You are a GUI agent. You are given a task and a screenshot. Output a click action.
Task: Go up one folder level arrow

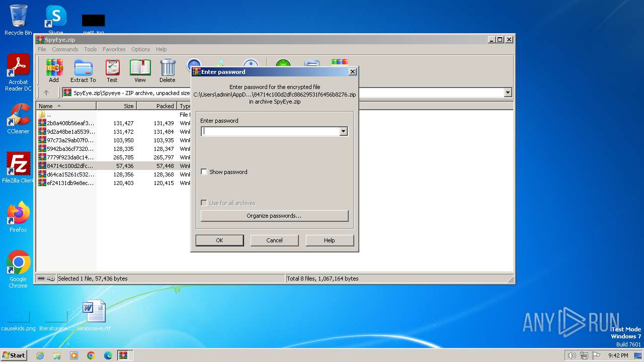point(46,93)
